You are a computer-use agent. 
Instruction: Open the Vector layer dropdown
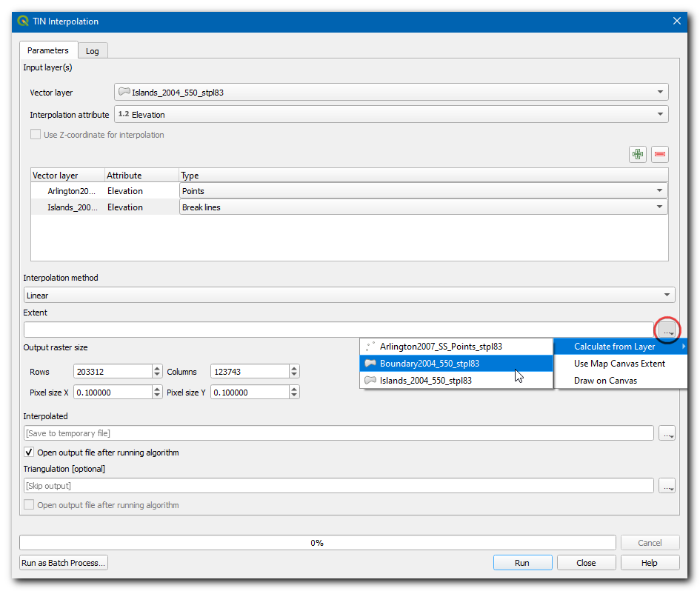(x=391, y=93)
